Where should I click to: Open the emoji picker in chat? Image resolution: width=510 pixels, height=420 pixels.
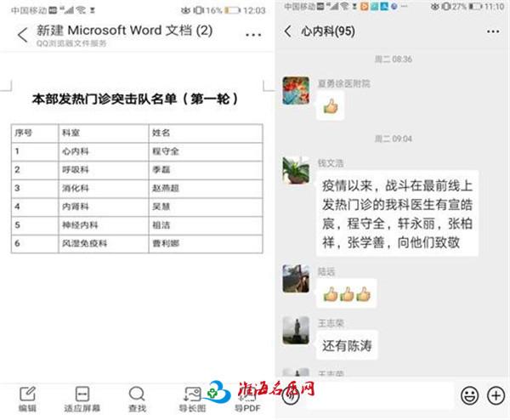(469, 394)
